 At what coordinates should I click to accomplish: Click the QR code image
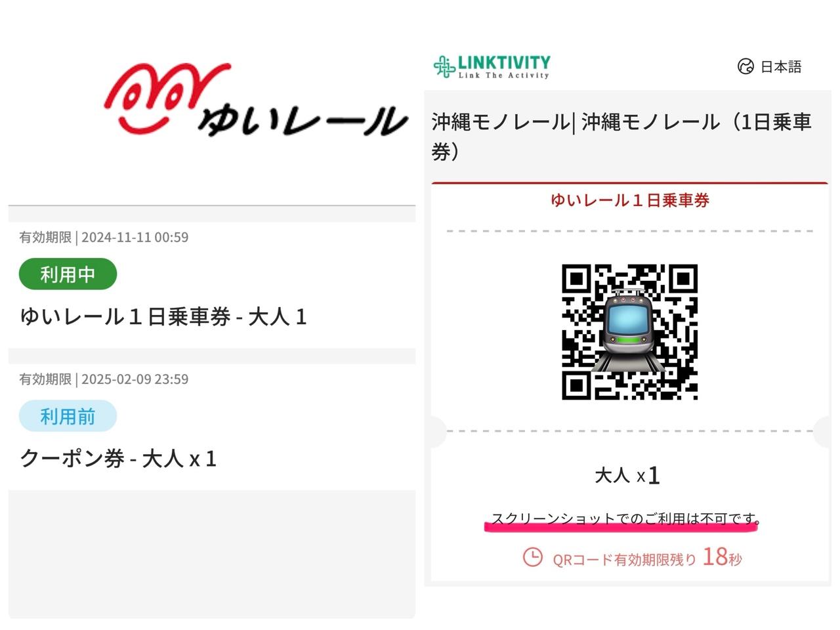[x=629, y=331]
